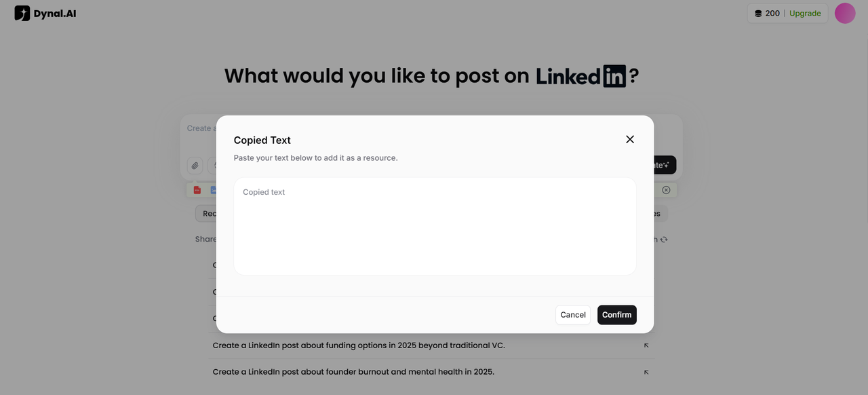868x395 pixels.
Task: Select the founder burnout post suggestion
Action: tap(353, 372)
